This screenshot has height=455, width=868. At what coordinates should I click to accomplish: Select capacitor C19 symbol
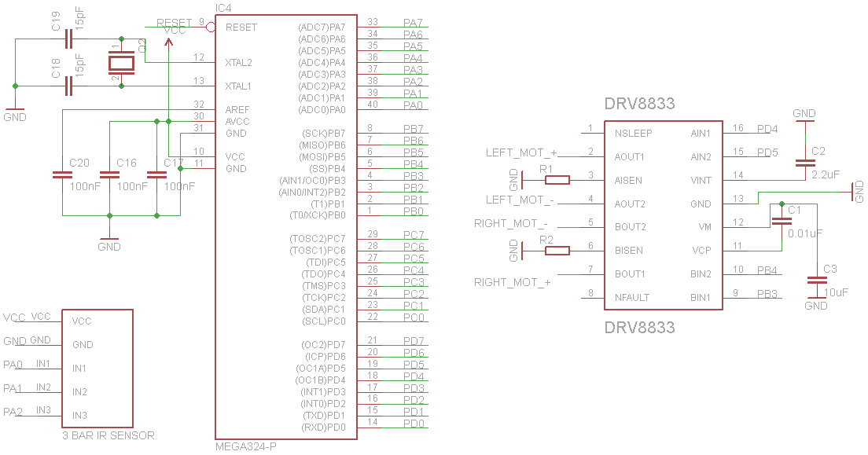[x=68, y=39]
